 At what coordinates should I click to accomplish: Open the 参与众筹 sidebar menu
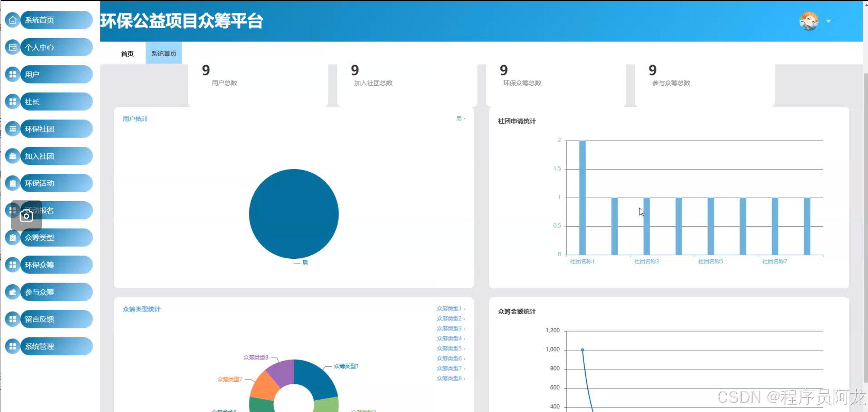[57, 292]
